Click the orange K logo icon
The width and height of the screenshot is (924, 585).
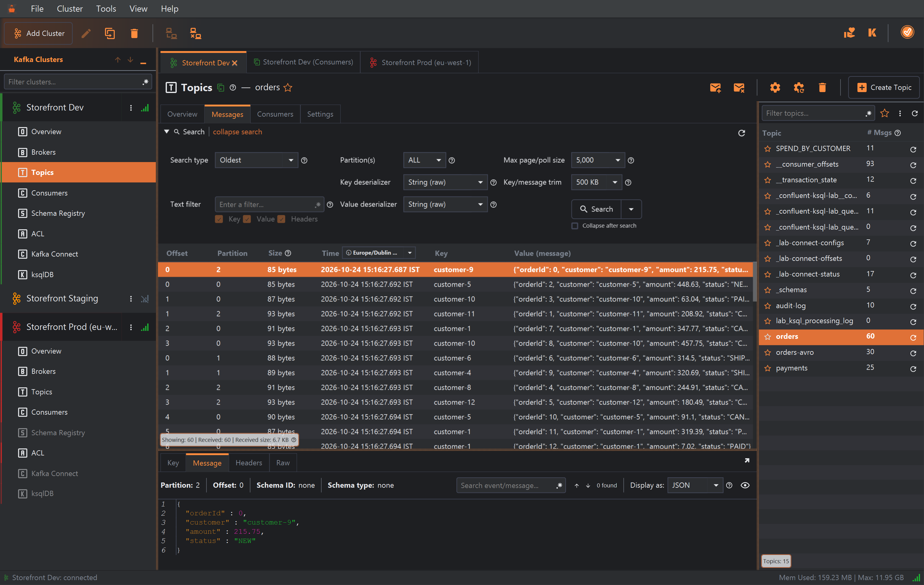(872, 33)
